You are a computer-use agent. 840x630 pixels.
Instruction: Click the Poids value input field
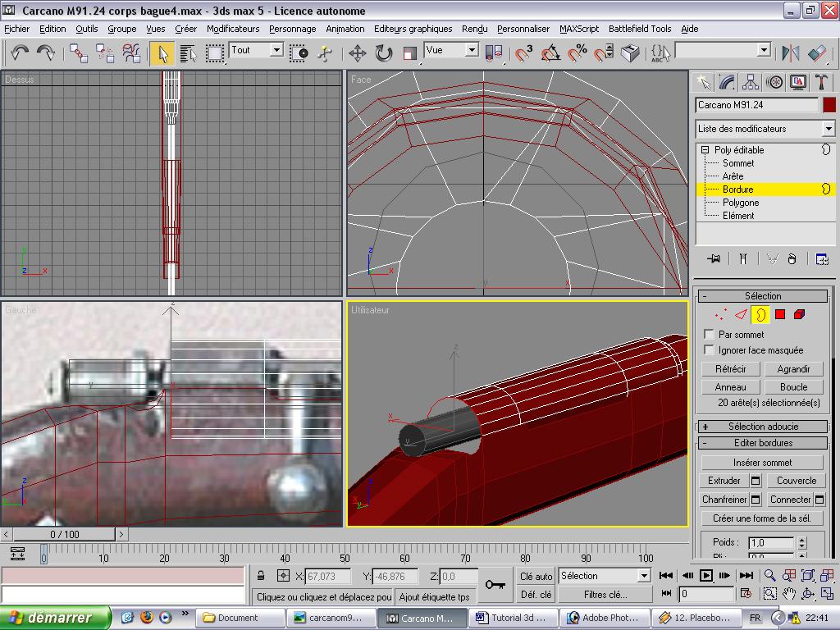[x=771, y=543]
